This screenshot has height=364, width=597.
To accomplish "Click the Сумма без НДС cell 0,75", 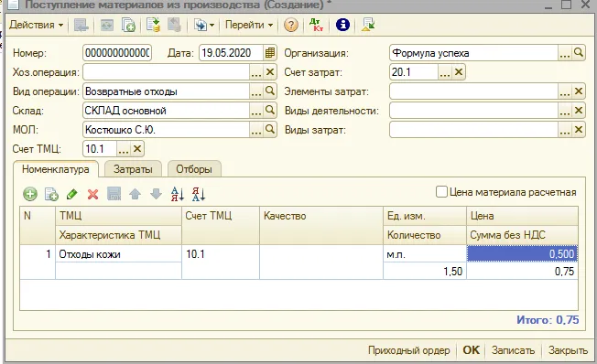I will 522,272.
